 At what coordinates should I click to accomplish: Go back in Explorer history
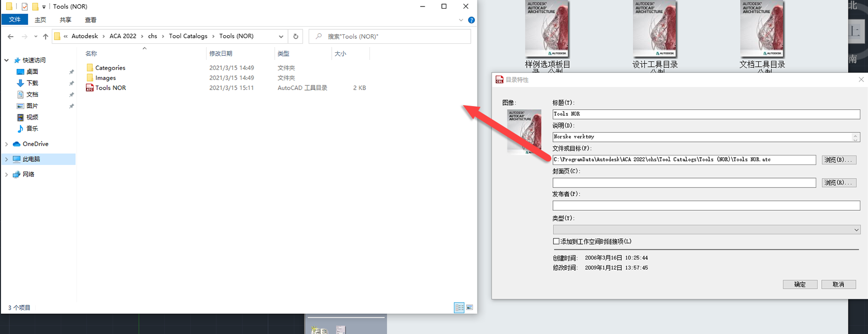11,36
